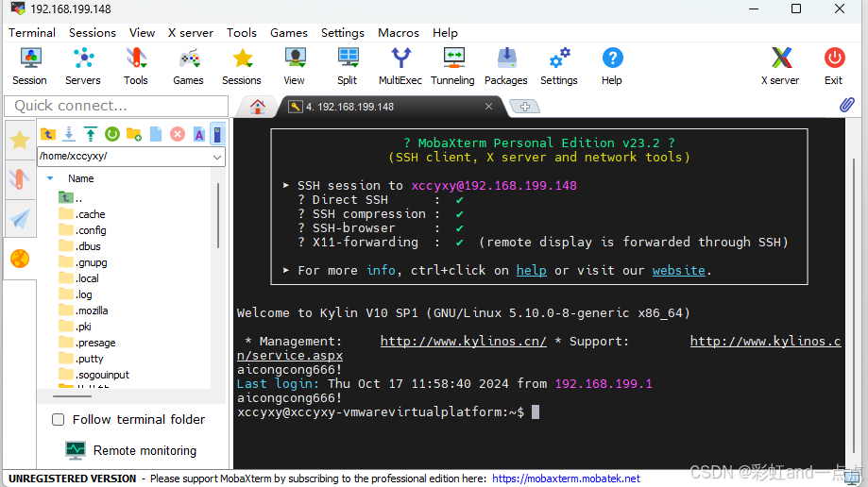Open the Servers toolbar button

(x=83, y=66)
